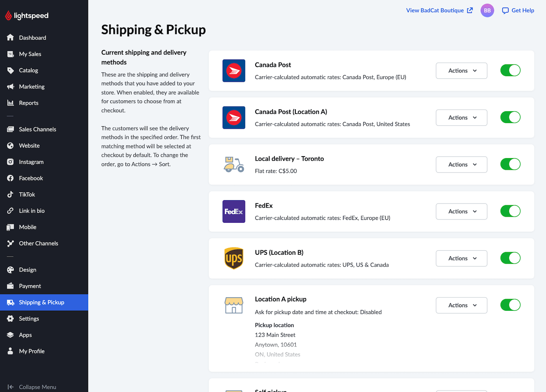Click the Catalog tag icon
Viewport: 546px width, 392px height.
10,70
